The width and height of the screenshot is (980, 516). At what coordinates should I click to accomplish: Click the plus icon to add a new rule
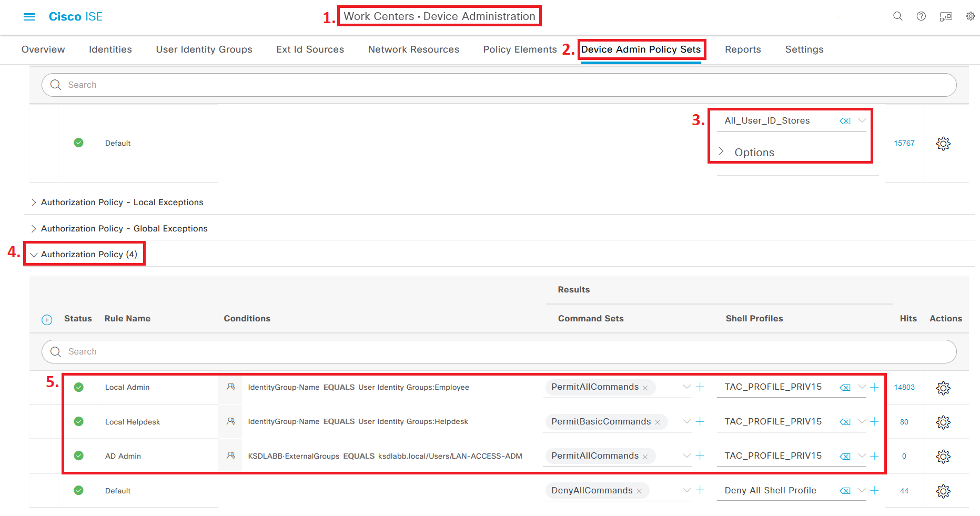(x=47, y=319)
